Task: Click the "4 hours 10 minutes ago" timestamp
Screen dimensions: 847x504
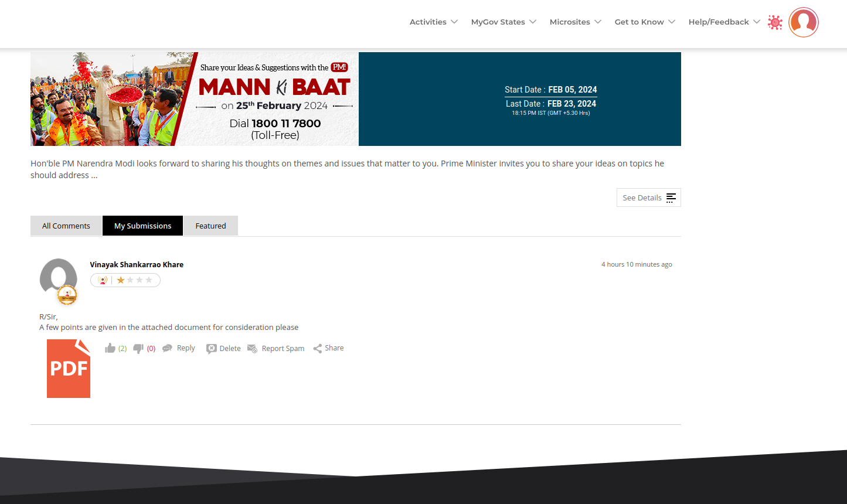Action: 637,264
